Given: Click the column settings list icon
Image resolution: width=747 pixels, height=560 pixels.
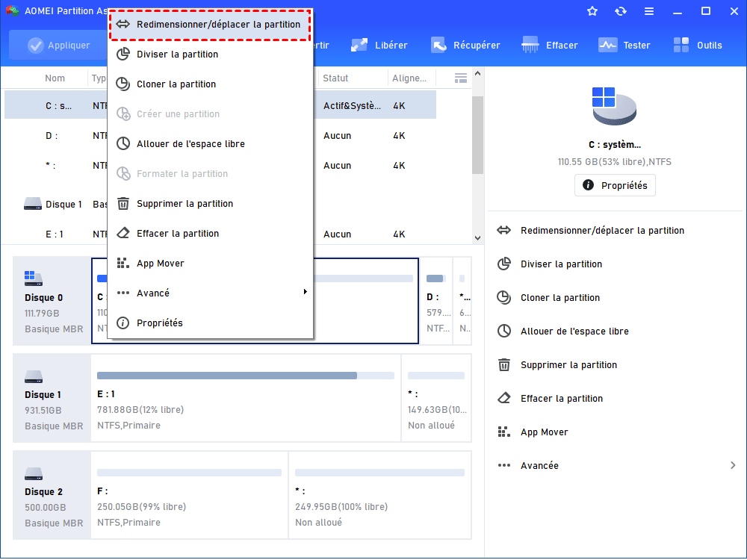Looking at the screenshot, I should coord(461,78).
